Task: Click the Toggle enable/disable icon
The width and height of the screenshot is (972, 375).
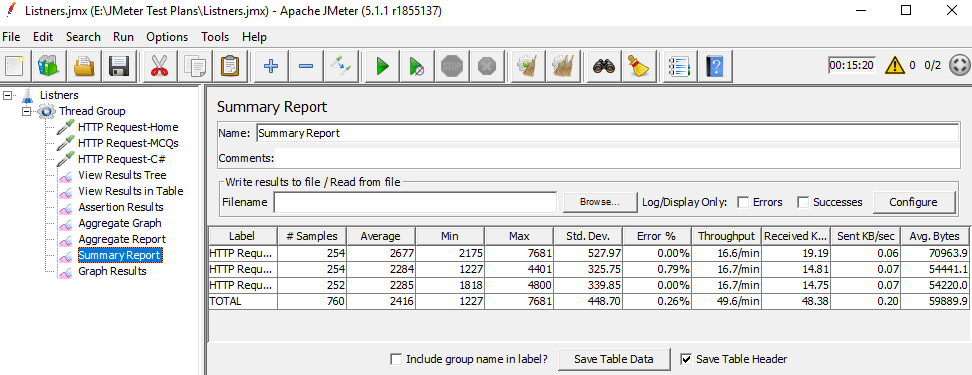Action: point(340,65)
